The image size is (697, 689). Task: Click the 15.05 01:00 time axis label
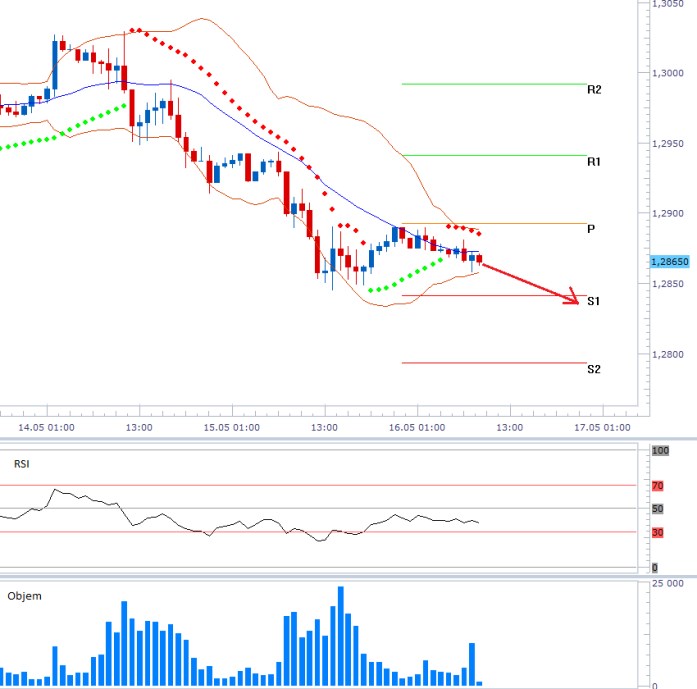point(232,428)
